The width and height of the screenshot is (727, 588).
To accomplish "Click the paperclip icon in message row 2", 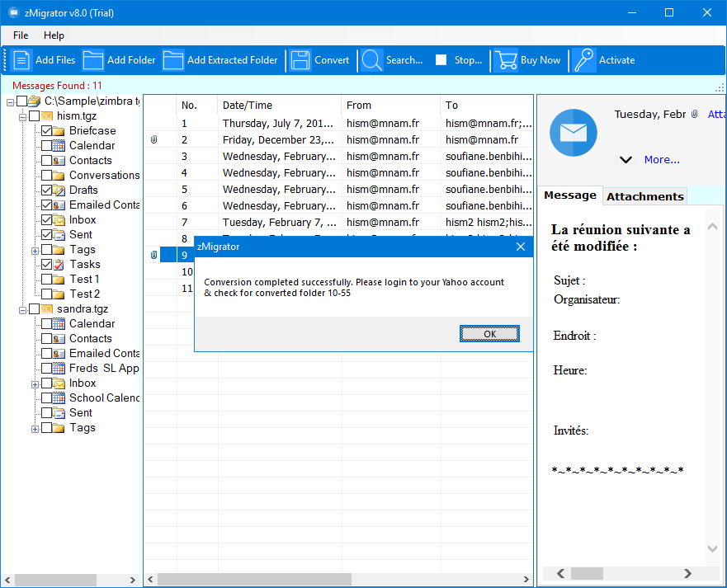I will pos(154,139).
